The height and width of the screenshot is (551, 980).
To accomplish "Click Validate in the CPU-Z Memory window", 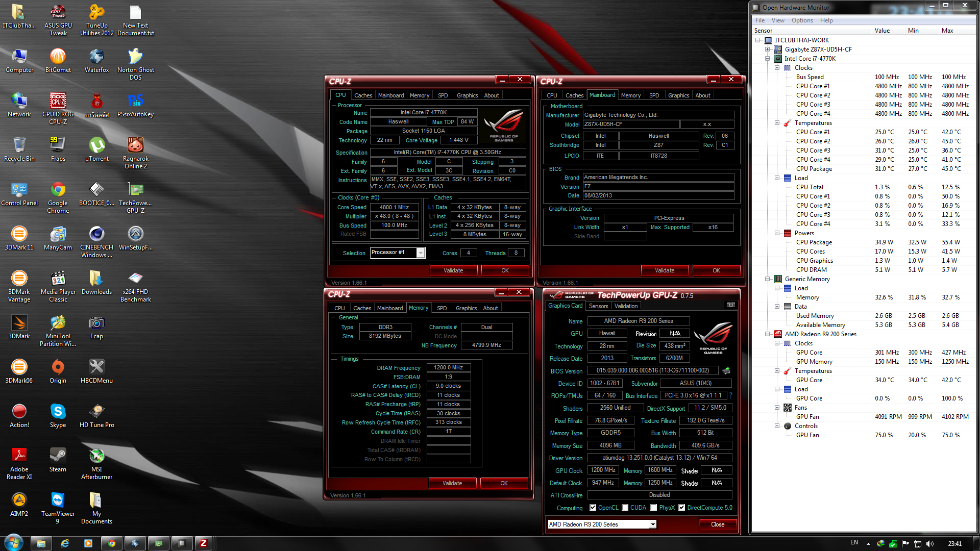I will [x=452, y=483].
